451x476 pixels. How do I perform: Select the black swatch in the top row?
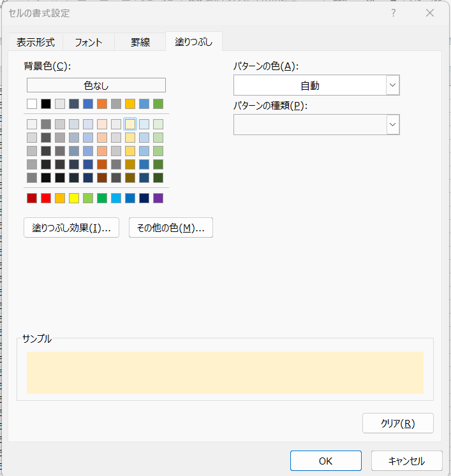point(46,104)
